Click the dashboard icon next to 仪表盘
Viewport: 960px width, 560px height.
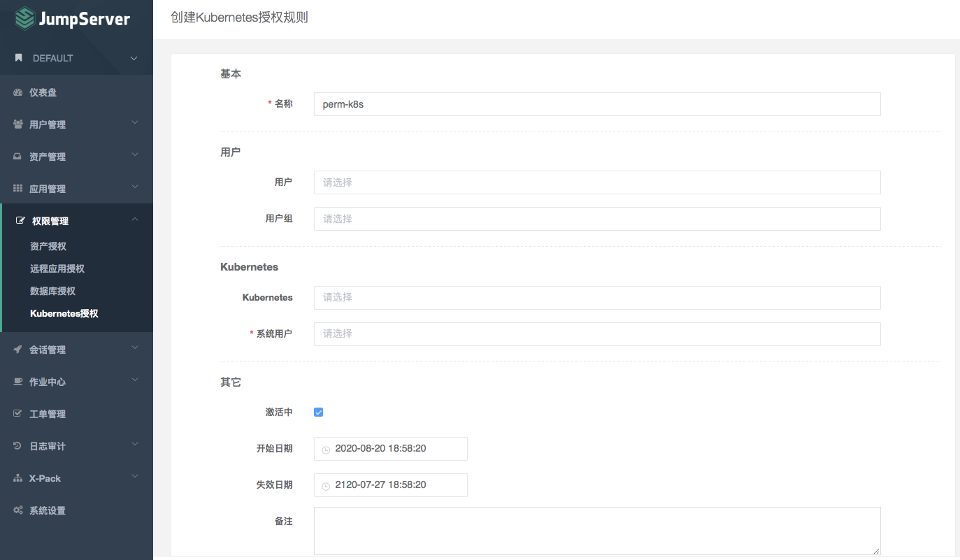coord(18,92)
